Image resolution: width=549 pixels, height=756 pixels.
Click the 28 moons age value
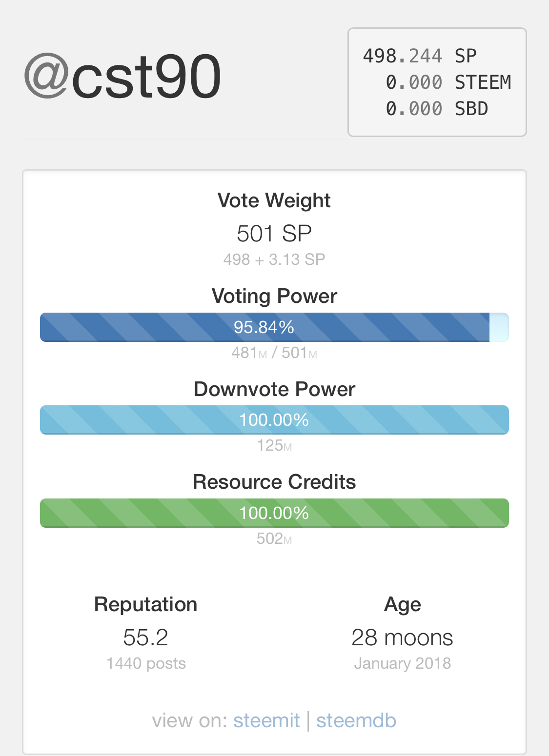402,637
